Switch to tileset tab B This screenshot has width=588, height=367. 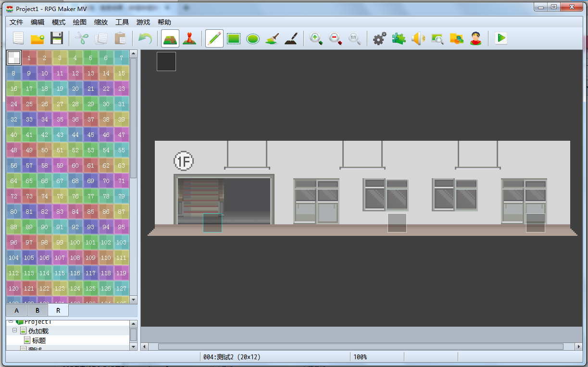[38, 310]
